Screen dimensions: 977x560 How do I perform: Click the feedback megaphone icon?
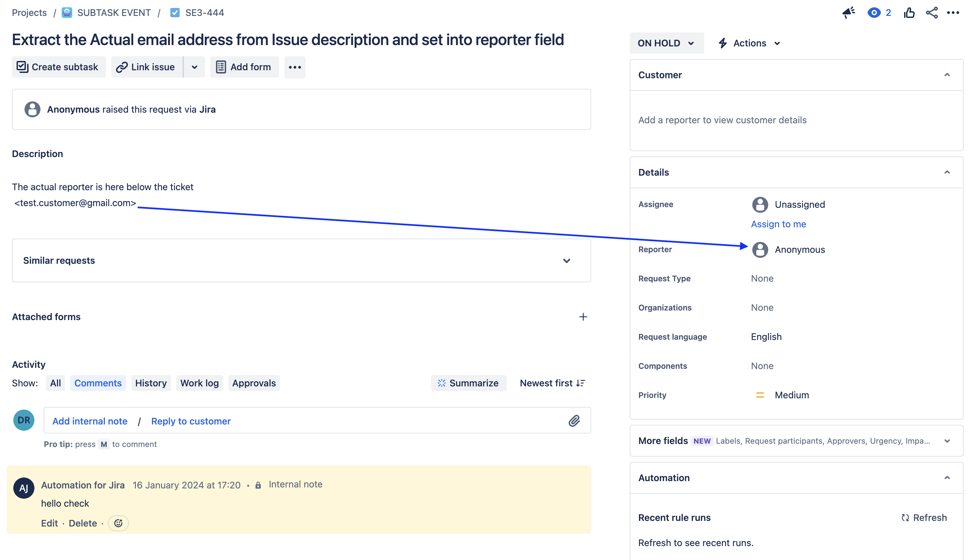coord(848,13)
